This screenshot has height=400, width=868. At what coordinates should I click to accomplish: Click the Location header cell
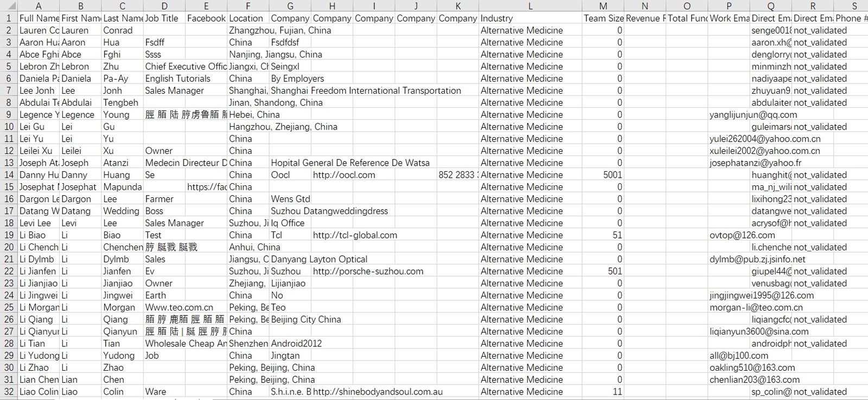click(x=248, y=18)
